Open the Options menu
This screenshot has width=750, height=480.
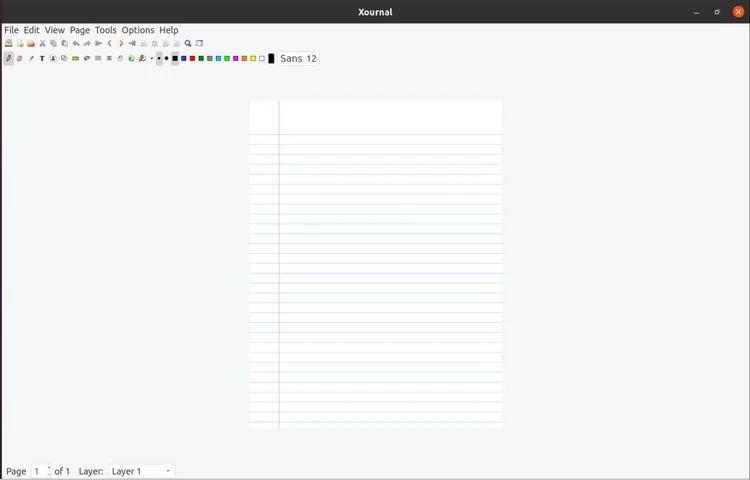click(138, 30)
